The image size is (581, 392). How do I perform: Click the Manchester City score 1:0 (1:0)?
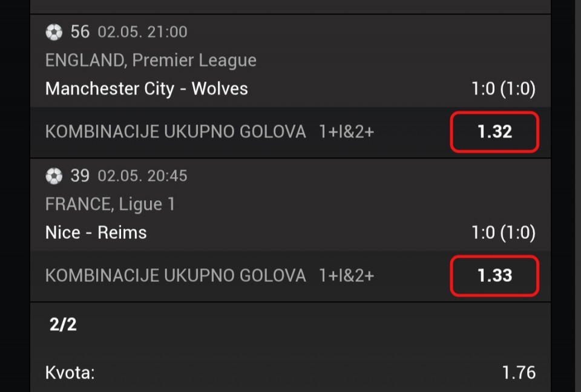tap(503, 89)
